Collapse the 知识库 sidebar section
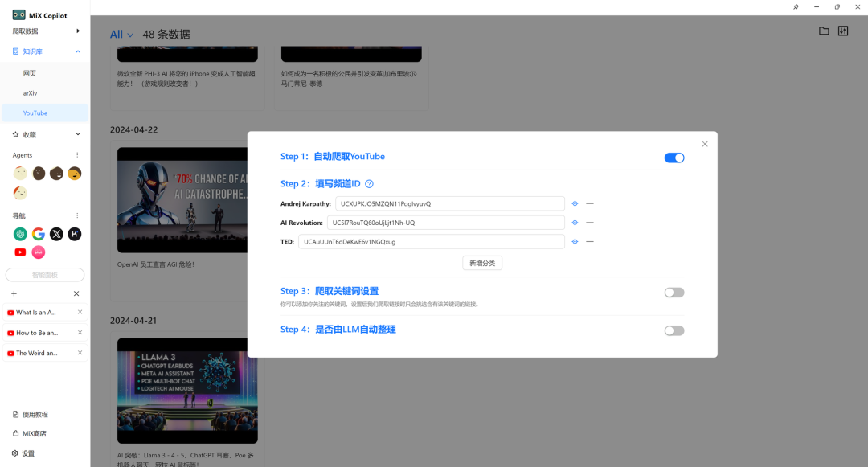Image resolution: width=868 pixels, height=467 pixels. 45,51
